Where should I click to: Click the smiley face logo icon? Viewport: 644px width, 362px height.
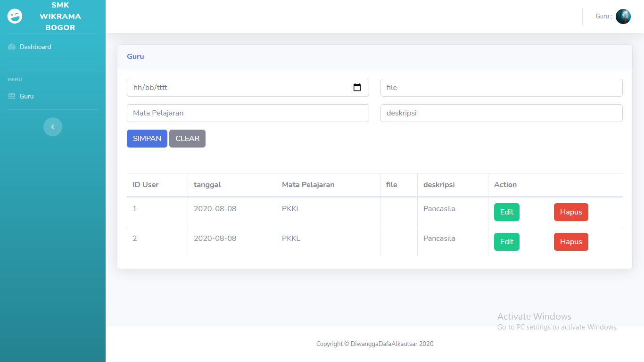(15, 16)
